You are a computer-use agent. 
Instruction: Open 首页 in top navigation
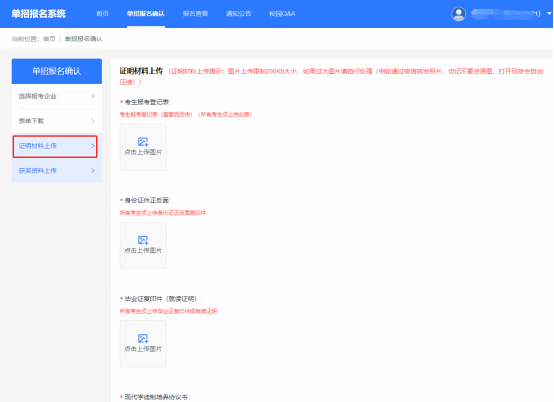point(102,14)
